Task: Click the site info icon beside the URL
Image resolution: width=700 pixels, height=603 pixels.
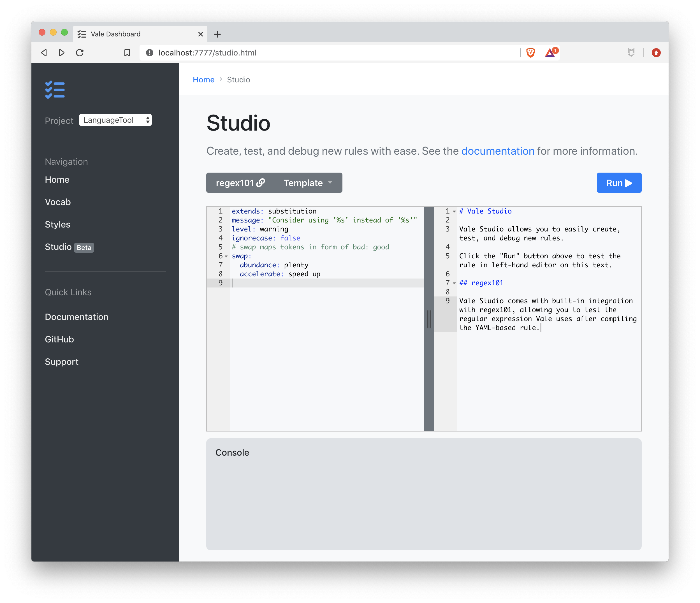Action: 149,53
